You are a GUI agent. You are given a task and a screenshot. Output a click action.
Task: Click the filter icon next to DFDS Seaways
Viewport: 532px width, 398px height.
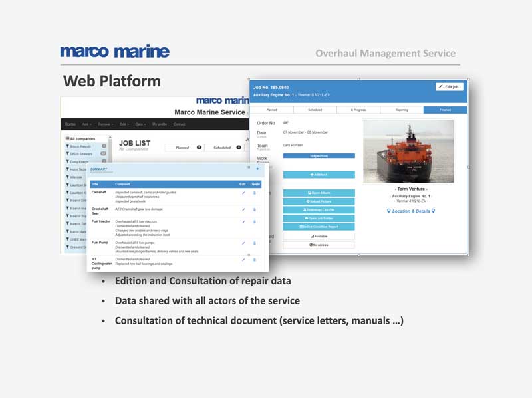68,153
